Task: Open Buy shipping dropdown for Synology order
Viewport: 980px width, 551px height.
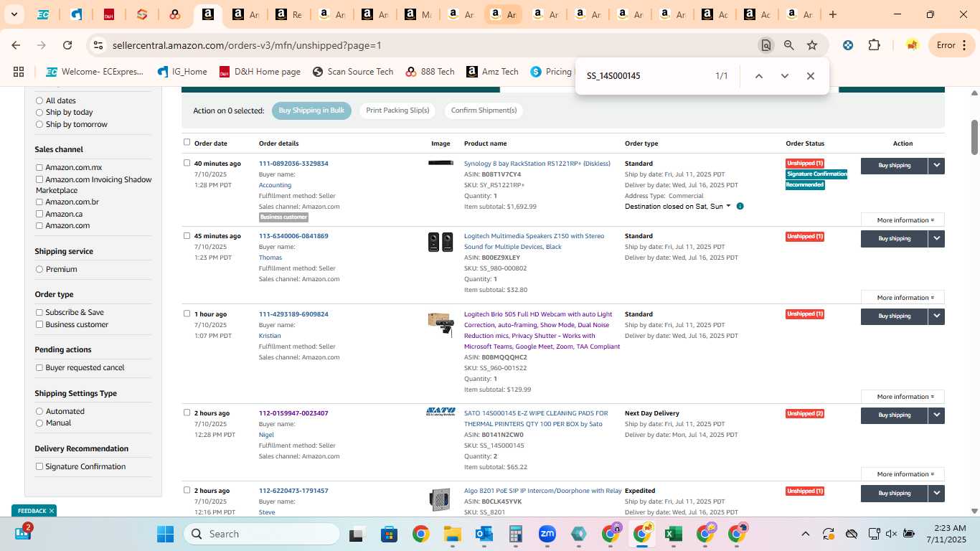Action: pyautogui.click(x=936, y=166)
